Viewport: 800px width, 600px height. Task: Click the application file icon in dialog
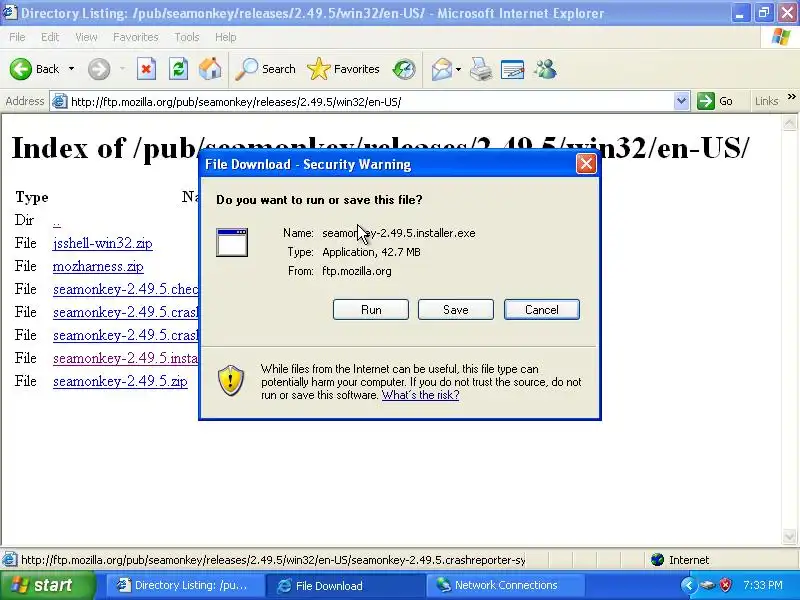click(x=232, y=242)
